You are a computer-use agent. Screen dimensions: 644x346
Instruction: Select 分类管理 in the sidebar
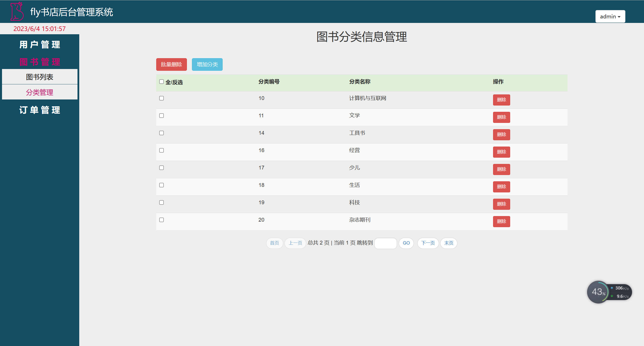[39, 92]
